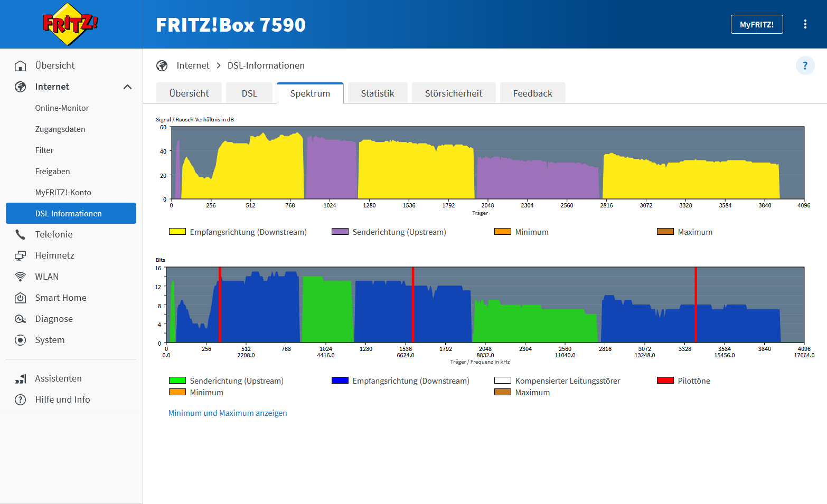The height and width of the screenshot is (504, 827).
Task: Click the Hilfe und Info icon
Action: click(20, 400)
